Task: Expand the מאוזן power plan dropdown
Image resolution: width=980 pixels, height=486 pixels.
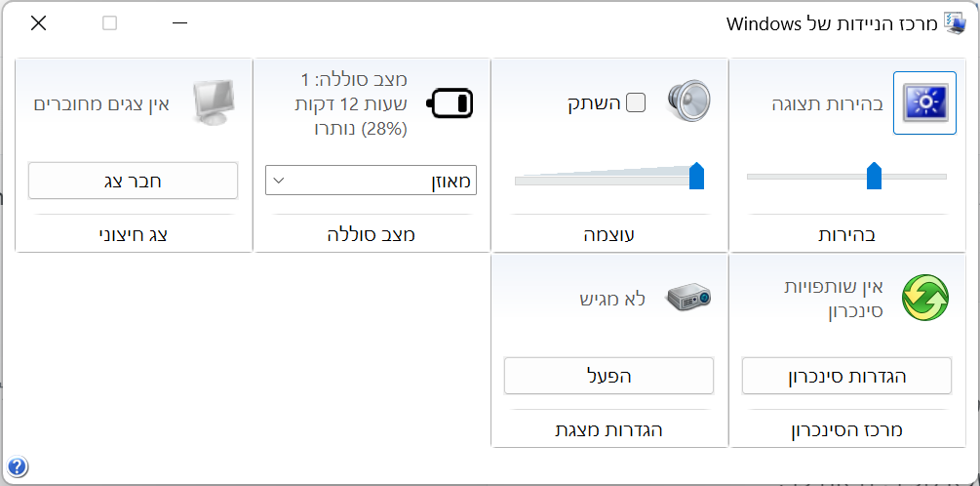Action: pyautogui.click(x=371, y=181)
